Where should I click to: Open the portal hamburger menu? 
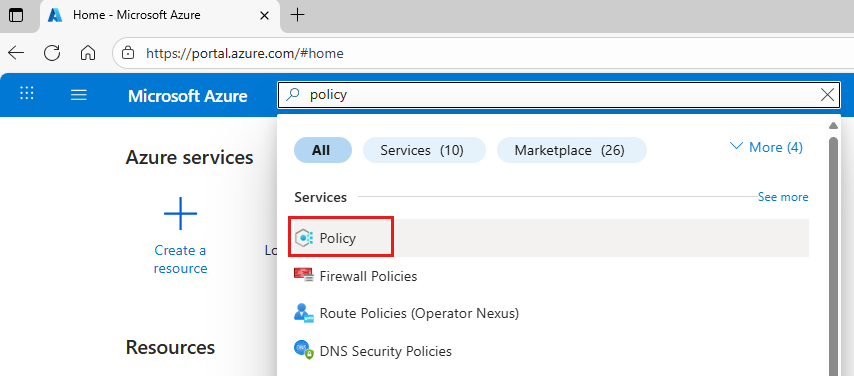click(x=79, y=95)
